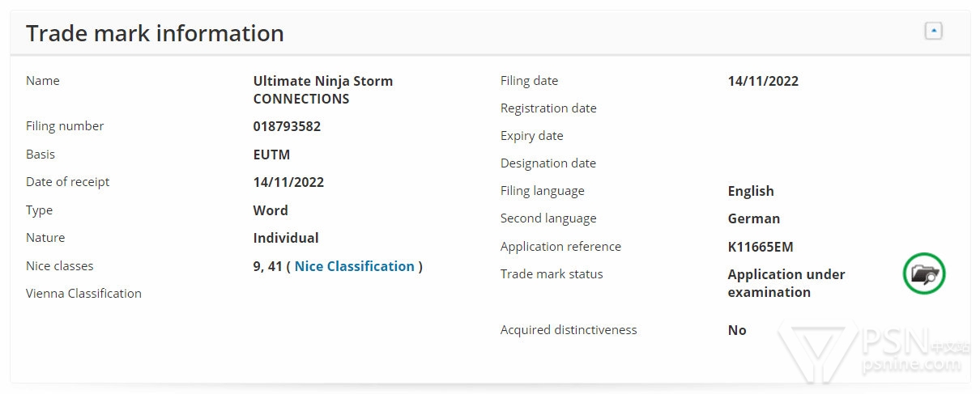This screenshot has height=394, width=980.
Task: Collapse the Trade mark information panel
Action: 933,32
